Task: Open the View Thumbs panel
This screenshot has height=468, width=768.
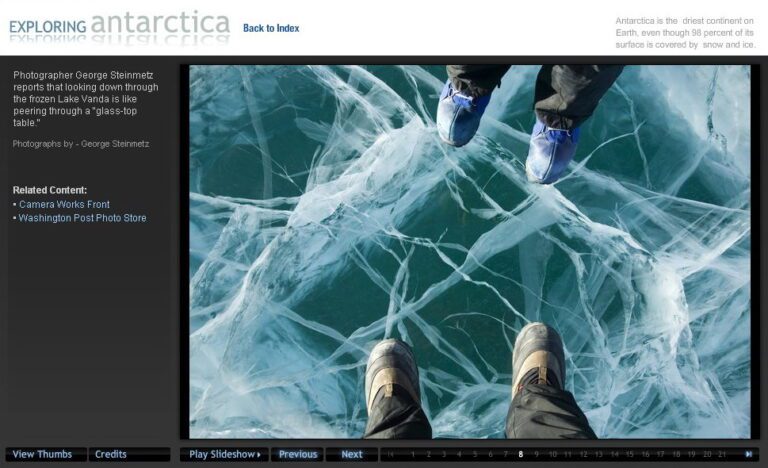Action: tap(44, 454)
